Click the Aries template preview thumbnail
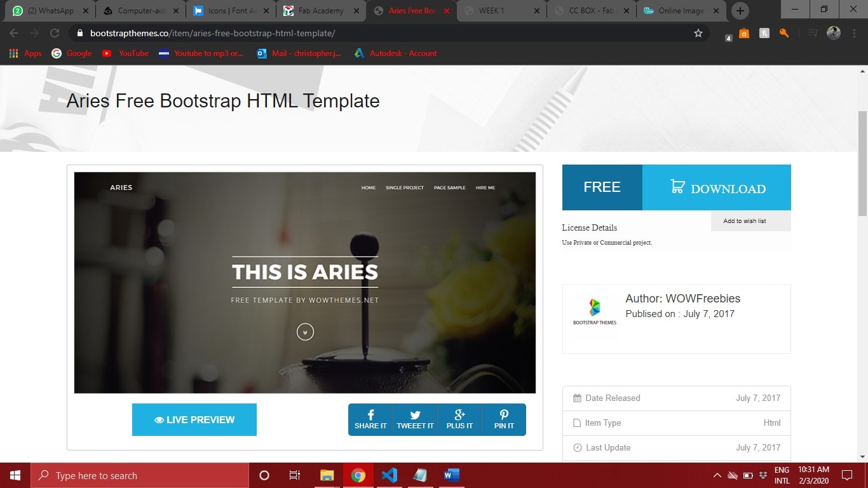The image size is (868, 488). [305, 283]
